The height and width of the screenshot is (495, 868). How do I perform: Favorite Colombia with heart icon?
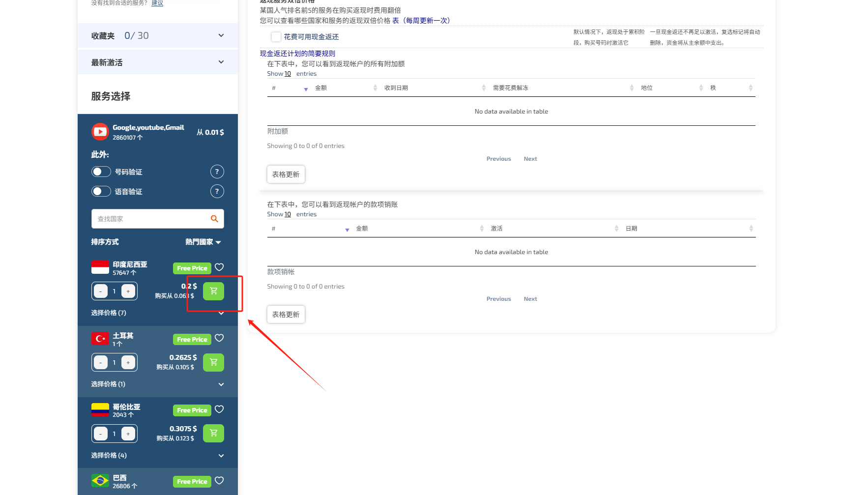point(219,409)
